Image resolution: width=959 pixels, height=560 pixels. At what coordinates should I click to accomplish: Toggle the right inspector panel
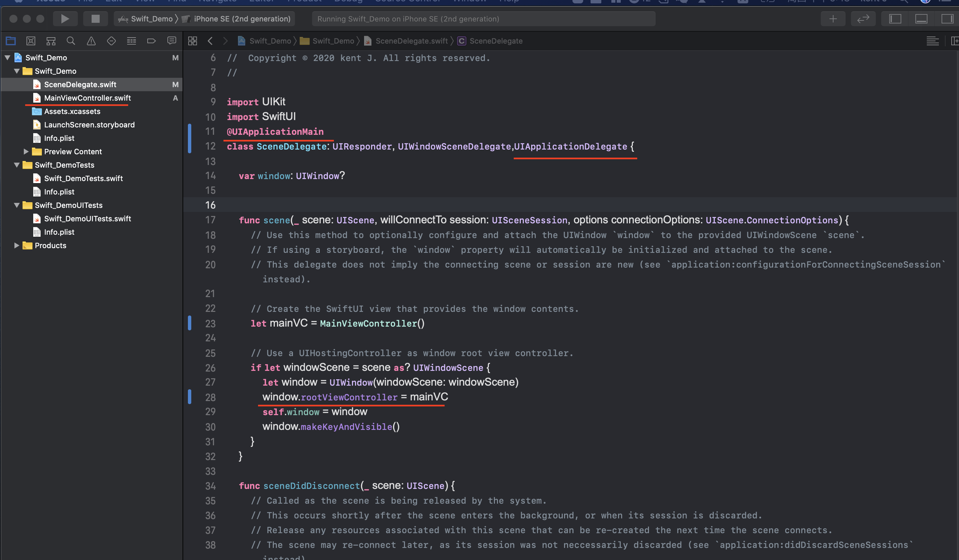tap(947, 19)
